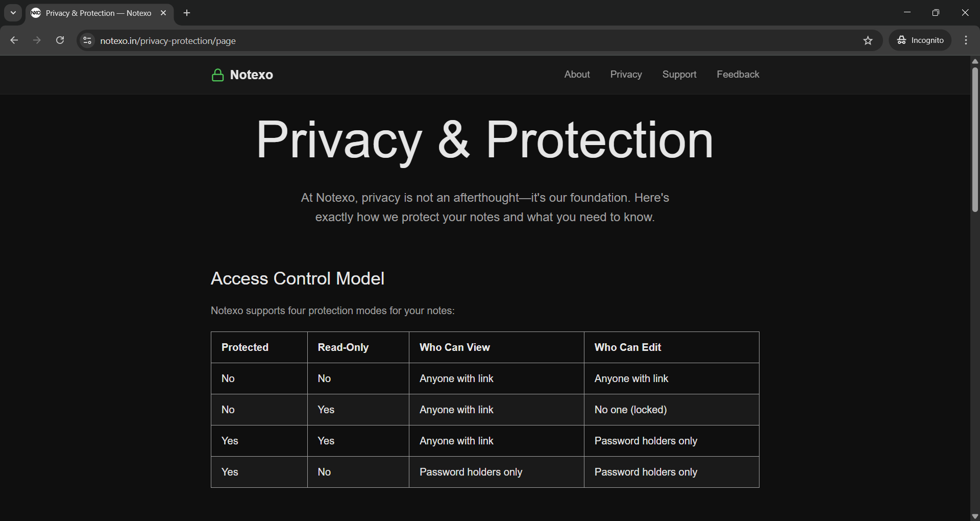Click the Who Can View column header
The height and width of the screenshot is (521, 980).
pos(497,347)
